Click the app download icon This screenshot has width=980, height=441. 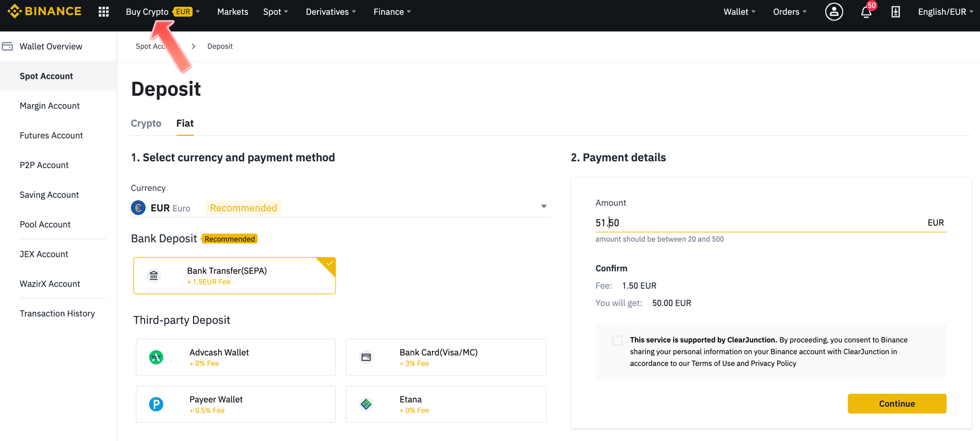pos(896,12)
